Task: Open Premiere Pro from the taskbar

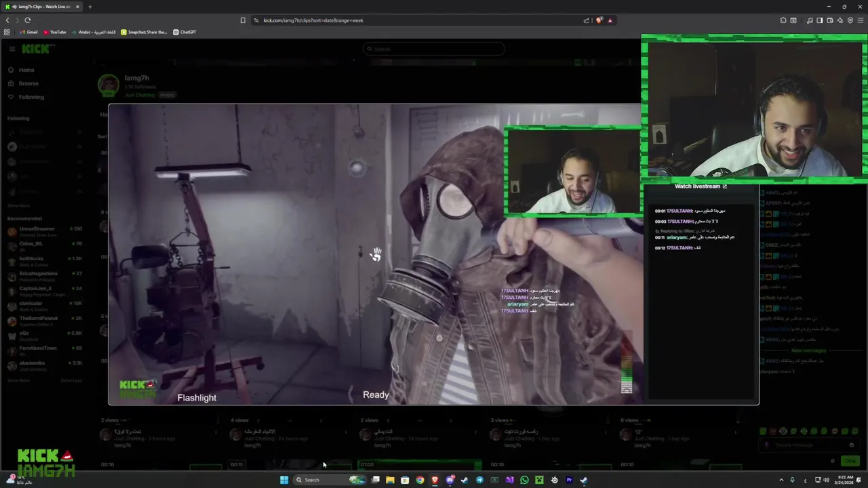Action: click(x=569, y=480)
